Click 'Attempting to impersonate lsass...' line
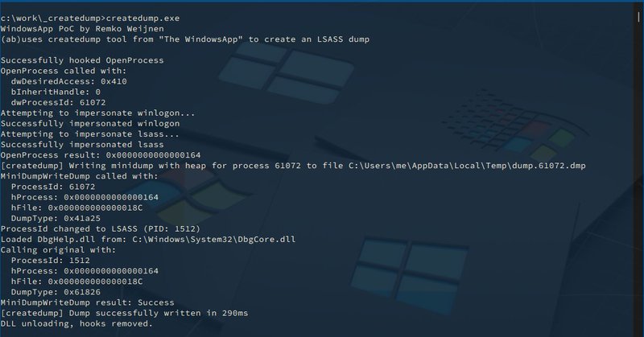 [x=90, y=134]
